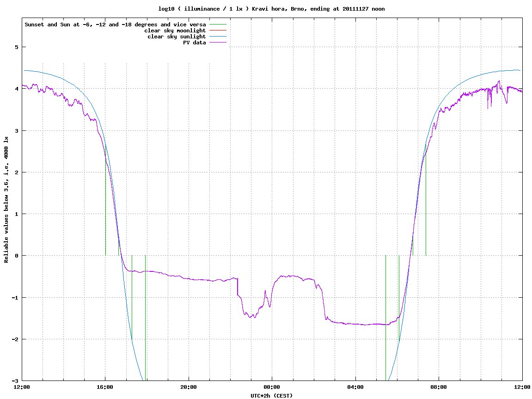Click the green twilight marker line near 18:00
This screenshot has height=399, width=532.
[x=145, y=318]
